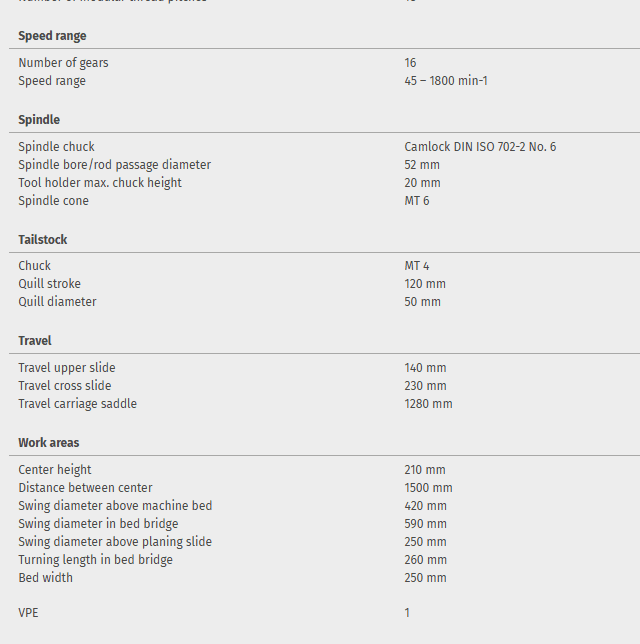The height and width of the screenshot is (644, 640).
Task: Click the Swing diameter in bed bridge label
Action: 98,524
